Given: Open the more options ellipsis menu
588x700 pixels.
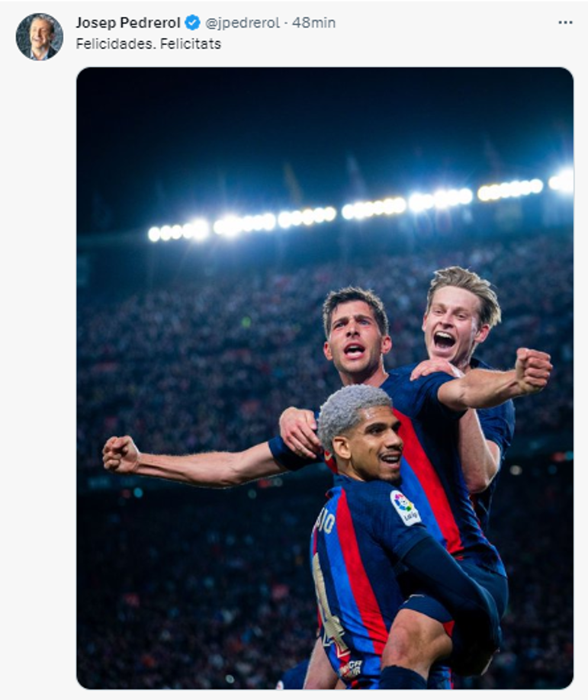Looking at the screenshot, I should coord(564,23).
